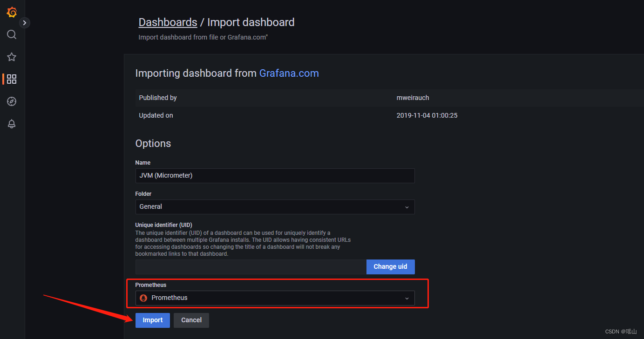Screen dimensions: 644x339
Task: Click the Import dashboard page title
Action: pos(251,22)
